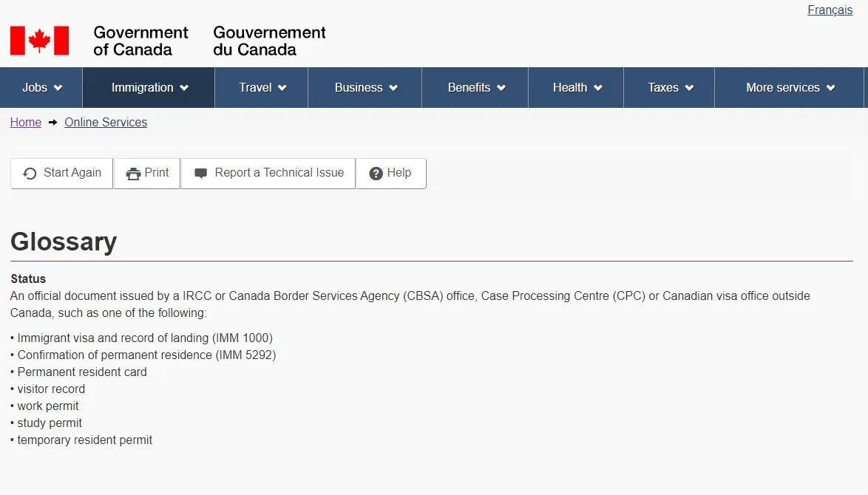Expand the Taxes menu chevron
The image size is (868, 495).
pyautogui.click(x=689, y=88)
